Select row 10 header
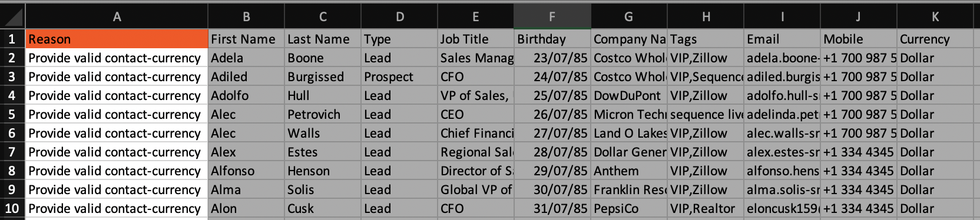Screen dimensions: 980x220 (12, 208)
